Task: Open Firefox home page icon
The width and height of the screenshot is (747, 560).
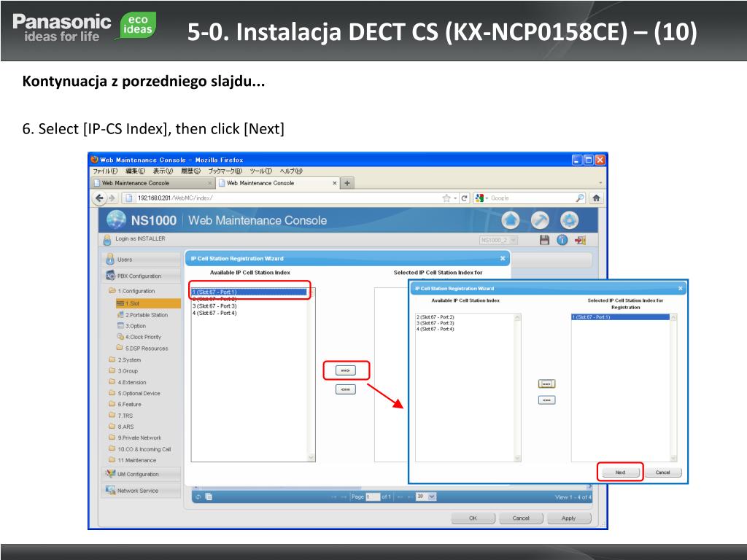Action: (x=596, y=198)
